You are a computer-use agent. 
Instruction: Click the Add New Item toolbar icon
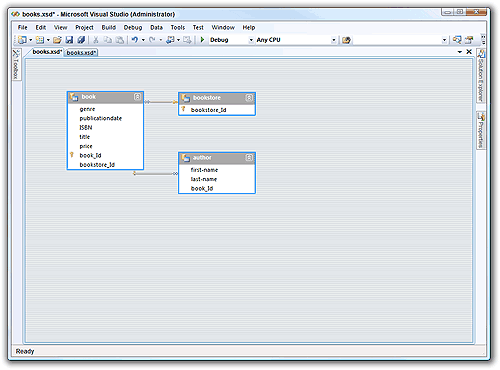point(40,40)
